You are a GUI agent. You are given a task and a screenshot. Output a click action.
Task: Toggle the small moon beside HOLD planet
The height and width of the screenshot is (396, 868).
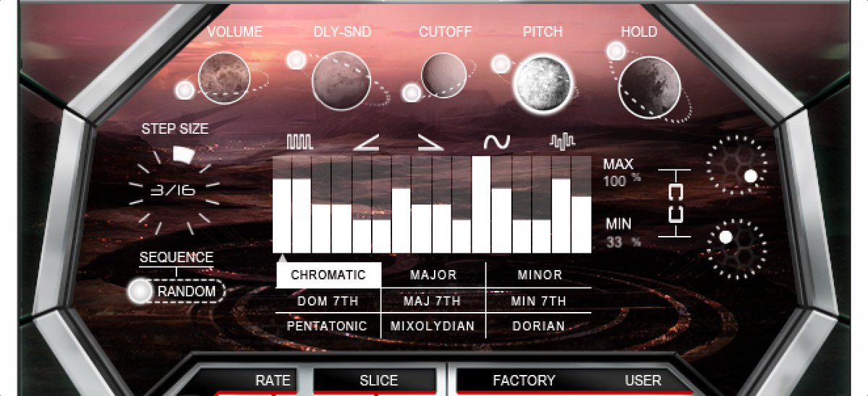616,51
